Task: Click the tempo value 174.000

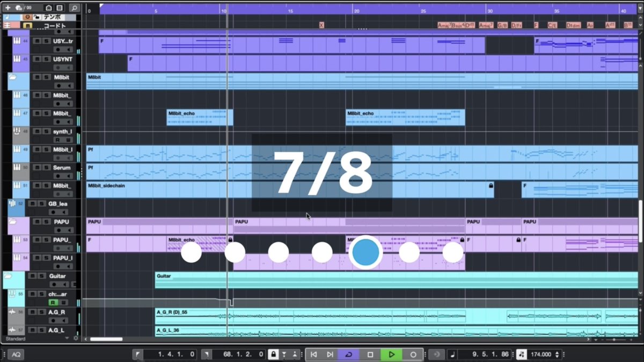Action: click(541, 354)
